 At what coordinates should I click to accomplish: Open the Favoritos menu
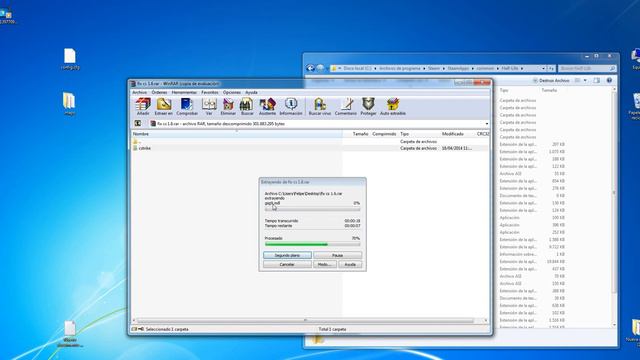[210, 93]
